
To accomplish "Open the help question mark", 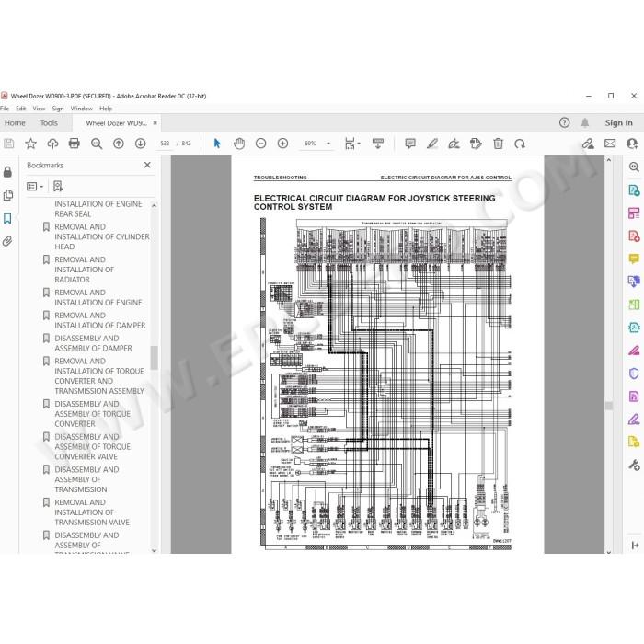I will [564, 122].
